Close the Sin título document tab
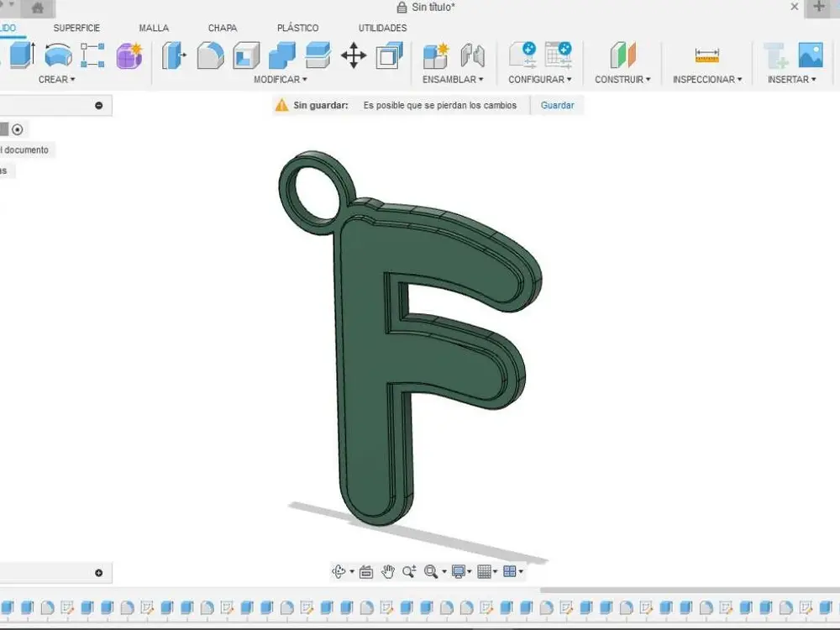The height and width of the screenshot is (630, 840). pyautogui.click(x=795, y=7)
